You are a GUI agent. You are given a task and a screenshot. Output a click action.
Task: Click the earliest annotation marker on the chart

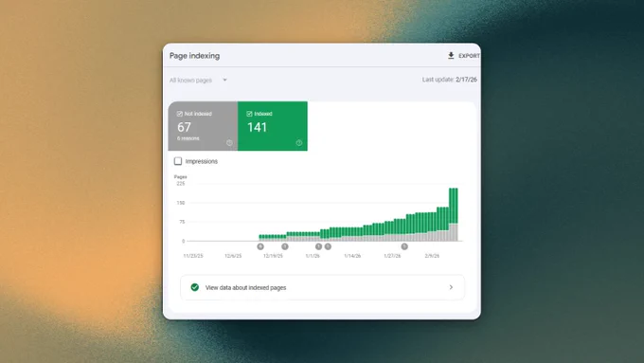(x=260, y=246)
